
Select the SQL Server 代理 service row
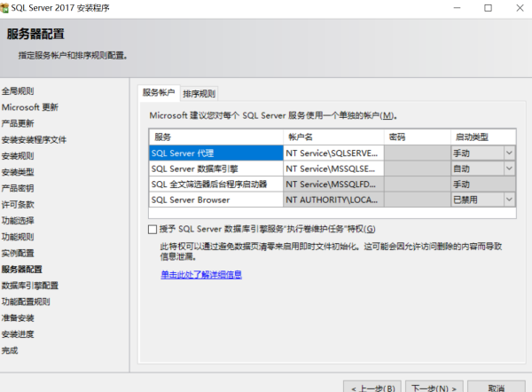click(215, 153)
